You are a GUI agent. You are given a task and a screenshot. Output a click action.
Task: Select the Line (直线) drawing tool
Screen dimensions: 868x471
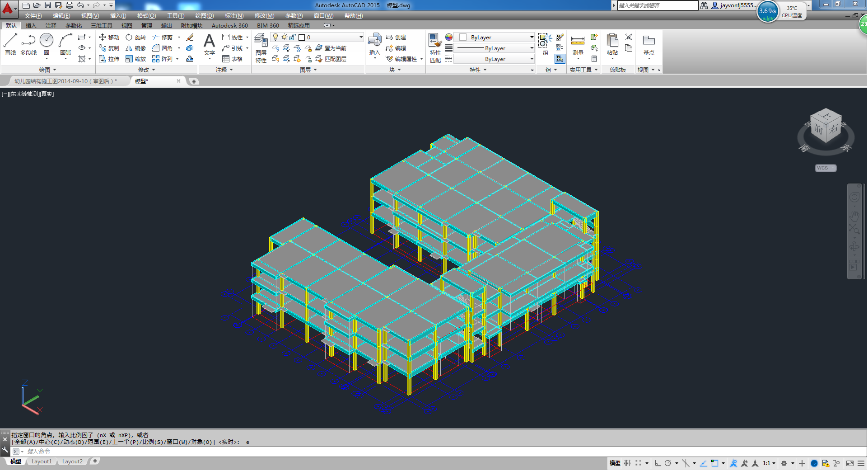pyautogui.click(x=10, y=44)
